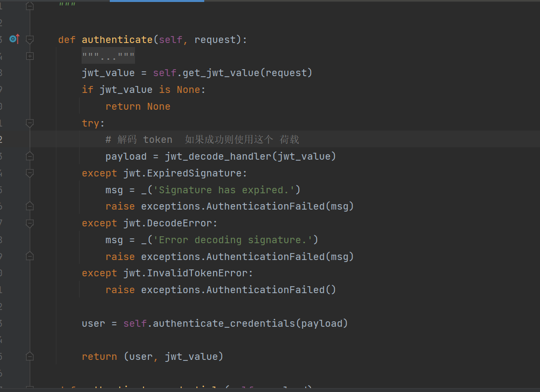Viewport: 540px width, 392px height.
Task: Click authenticate_credentials method call
Action: pos(224,323)
